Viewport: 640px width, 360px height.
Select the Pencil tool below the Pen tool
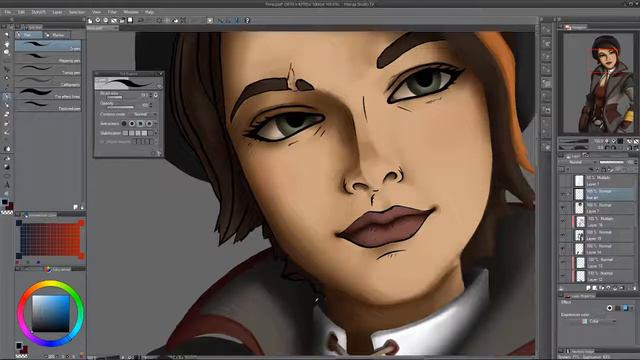[7, 105]
